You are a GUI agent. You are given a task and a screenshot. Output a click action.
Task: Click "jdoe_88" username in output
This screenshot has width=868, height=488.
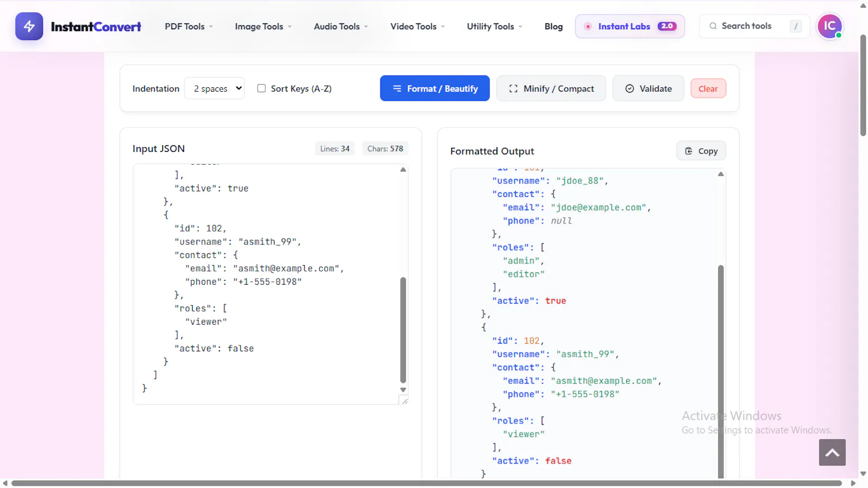point(580,181)
